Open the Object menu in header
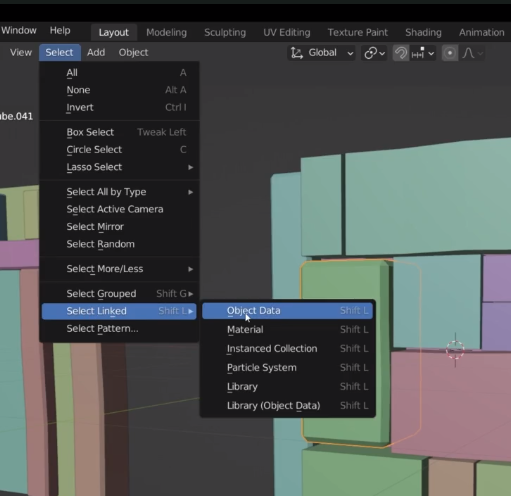 (133, 52)
